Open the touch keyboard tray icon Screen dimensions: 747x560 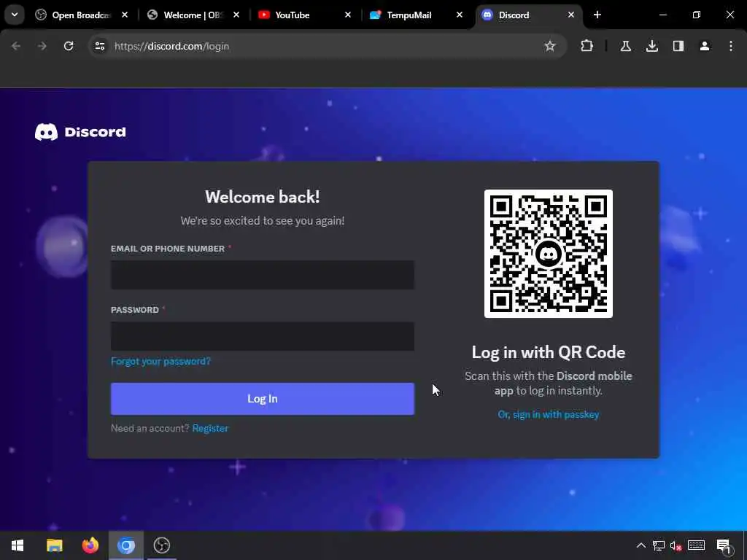696,545
